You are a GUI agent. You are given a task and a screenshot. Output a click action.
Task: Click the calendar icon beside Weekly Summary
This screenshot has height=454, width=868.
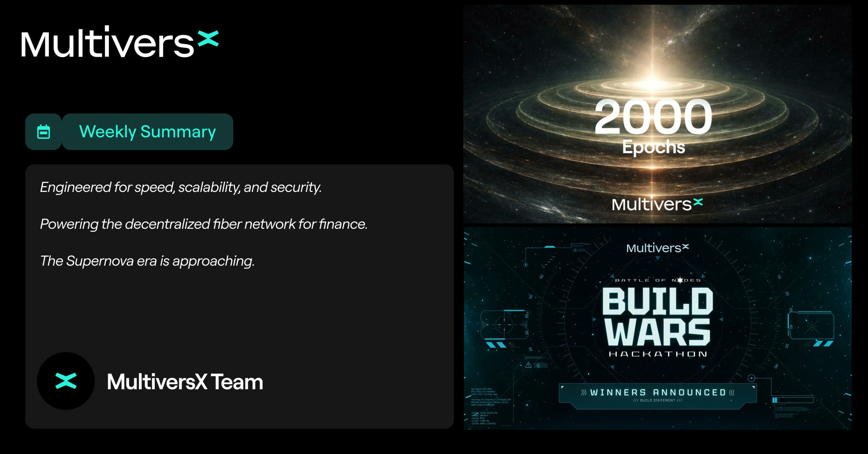coord(44,132)
